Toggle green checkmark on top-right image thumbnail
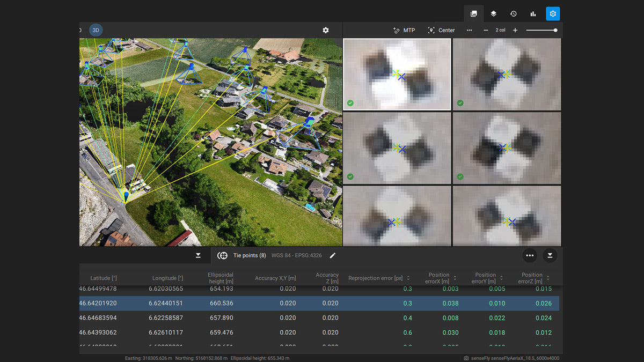 point(460,103)
